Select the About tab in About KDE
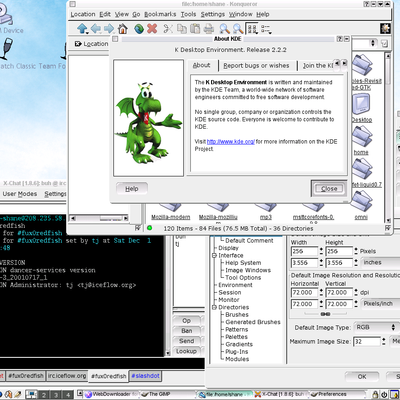This screenshot has width=400, height=400. [x=201, y=65]
